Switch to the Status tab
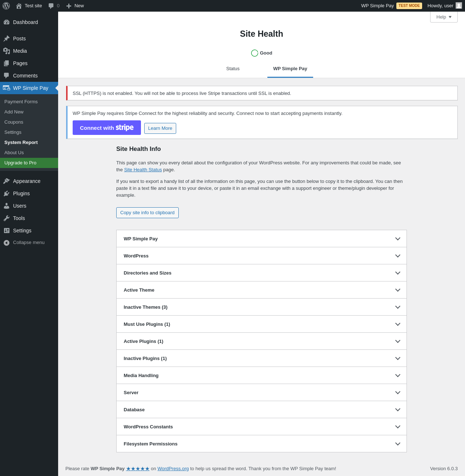Viewport: 465px width, 476px height. [x=233, y=69]
